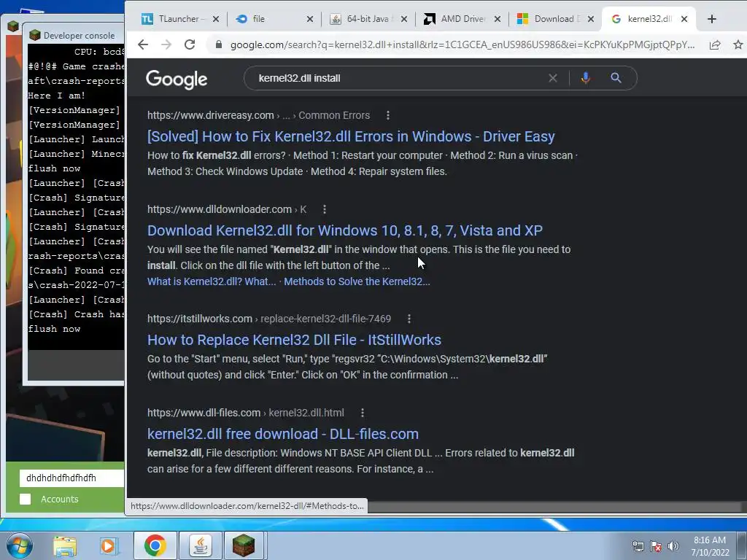This screenshot has width=747, height=560.
Task: Click the network icon in the system tray
Action: [638, 546]
